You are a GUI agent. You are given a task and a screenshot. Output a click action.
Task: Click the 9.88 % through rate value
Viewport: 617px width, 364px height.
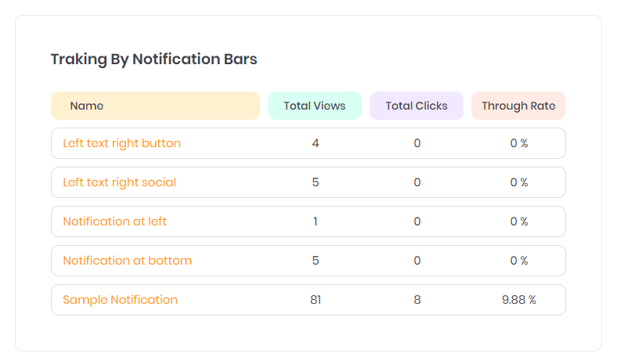click(x=519, y=300)
